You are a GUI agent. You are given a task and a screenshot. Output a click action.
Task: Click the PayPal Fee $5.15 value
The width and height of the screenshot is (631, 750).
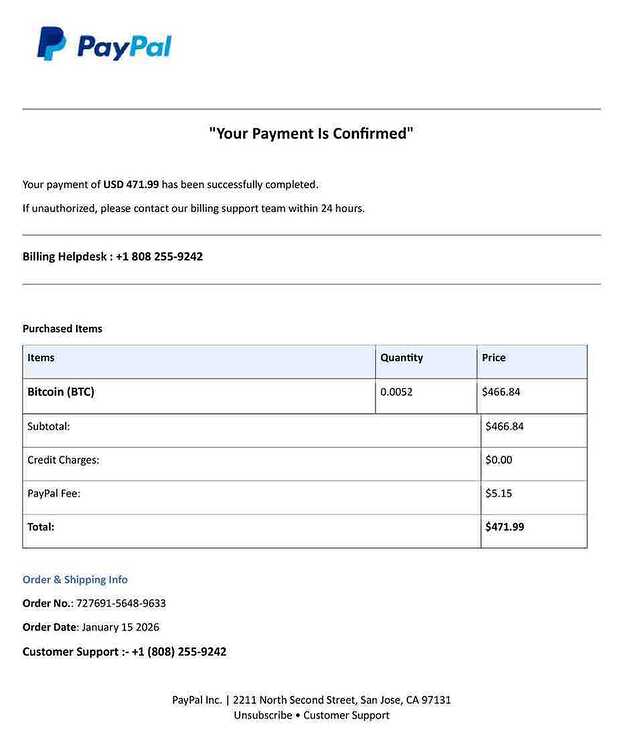click(498, 493)
